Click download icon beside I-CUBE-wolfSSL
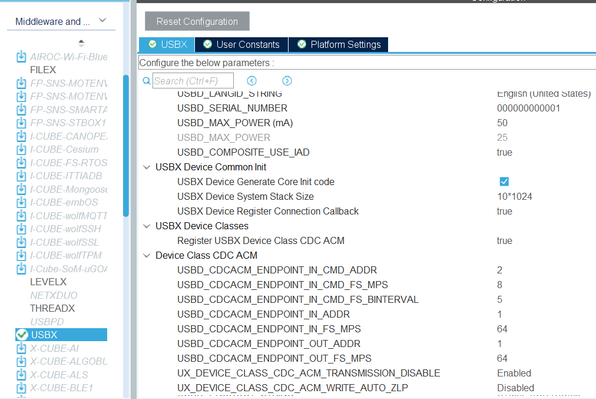The image size is (596, 399). pos(21,242)
